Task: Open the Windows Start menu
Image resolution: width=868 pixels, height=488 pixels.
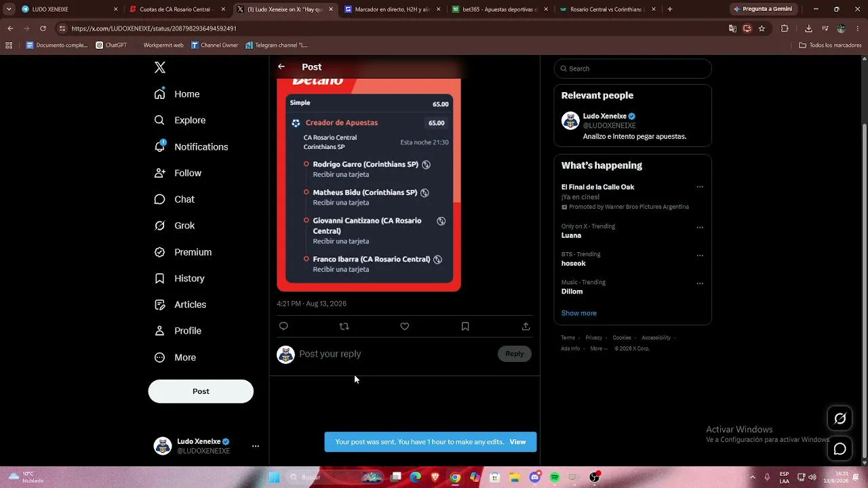Action: [275, 477]
